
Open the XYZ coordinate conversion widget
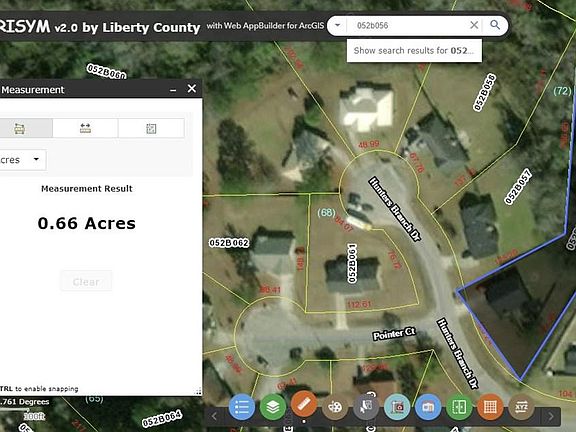point(521,407)
